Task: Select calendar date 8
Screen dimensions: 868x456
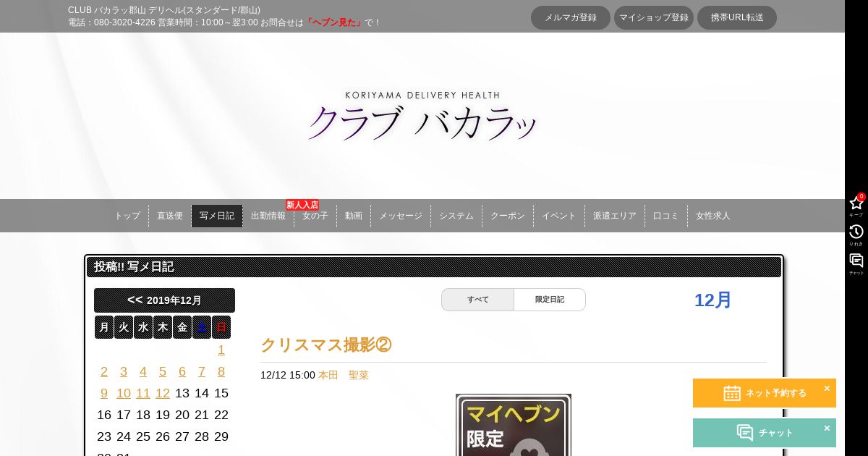Action: click(x=221, y=371)
